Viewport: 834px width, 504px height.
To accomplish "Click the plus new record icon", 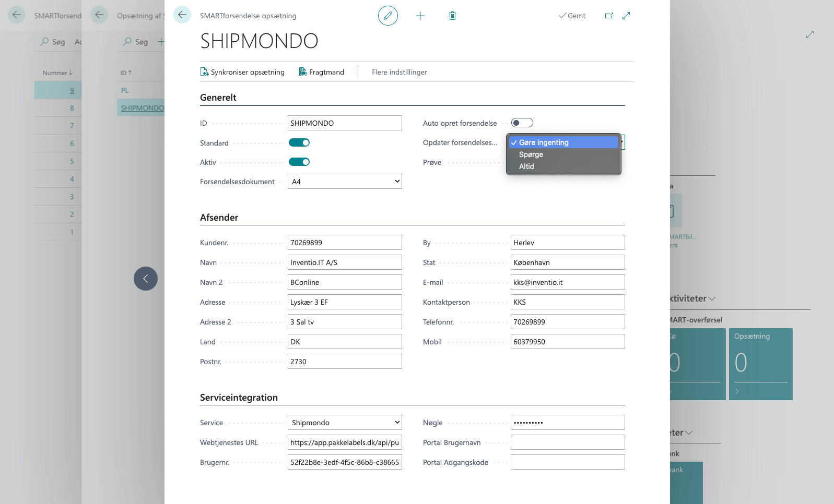I will tap(420, 16).
